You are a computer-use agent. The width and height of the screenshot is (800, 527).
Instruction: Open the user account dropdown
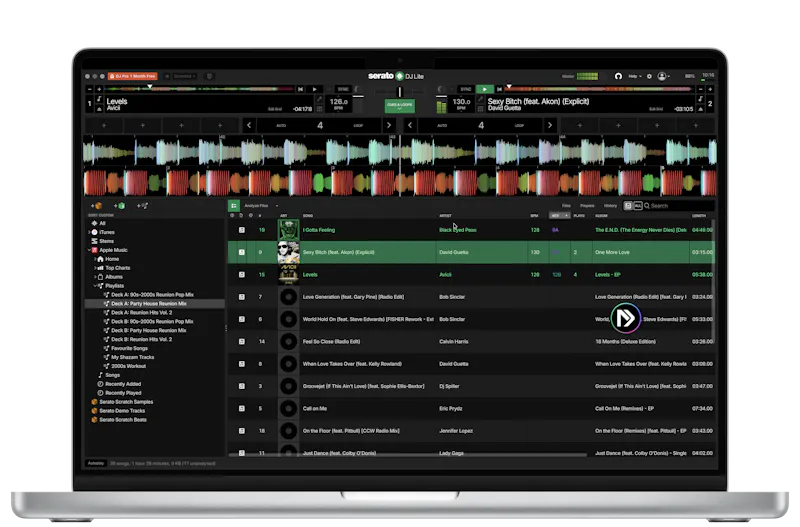pos(663,76)
